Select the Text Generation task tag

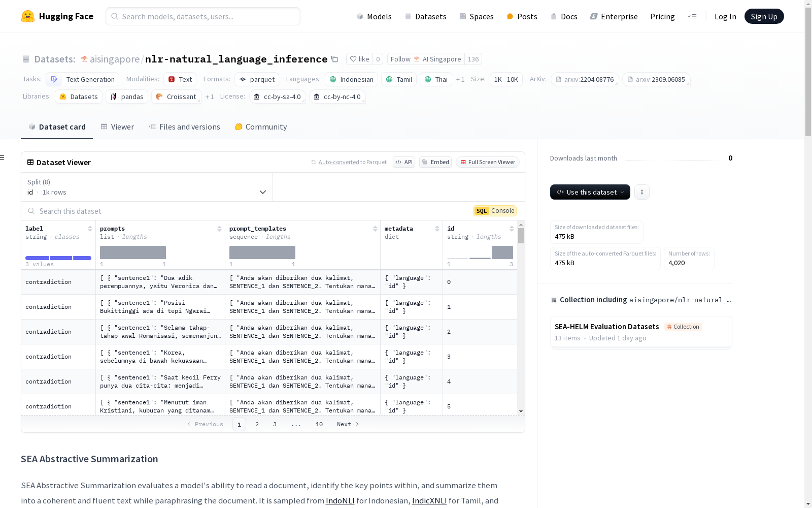(x=83, y=79)
